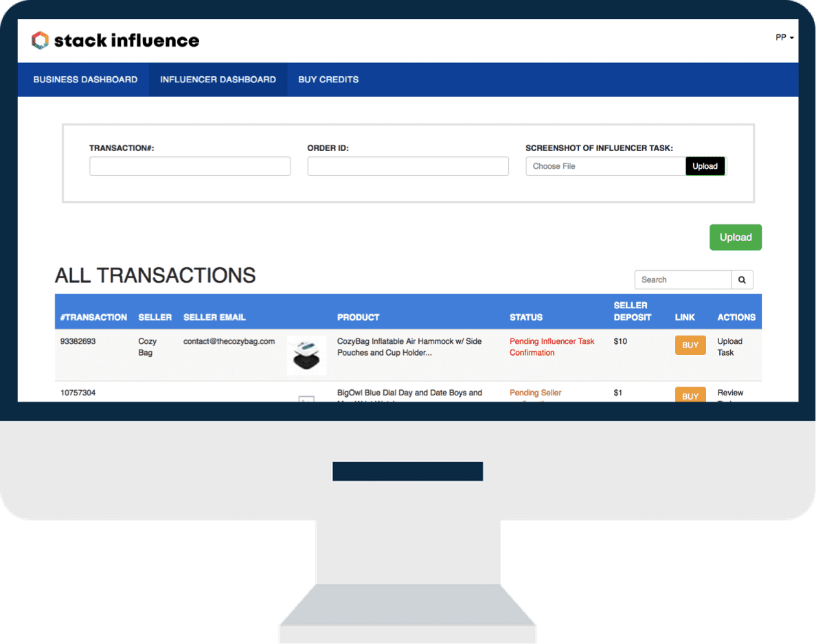Open the PP account dropdown
The height and width of the screenshot is (644, 816).
(784, 38)
